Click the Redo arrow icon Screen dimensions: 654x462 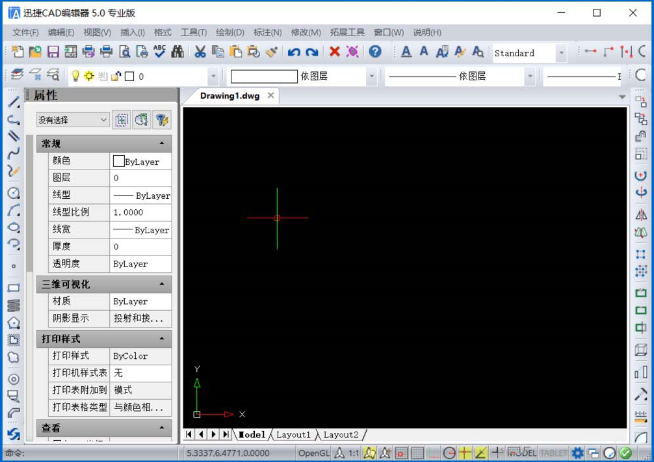coord(311,51)
